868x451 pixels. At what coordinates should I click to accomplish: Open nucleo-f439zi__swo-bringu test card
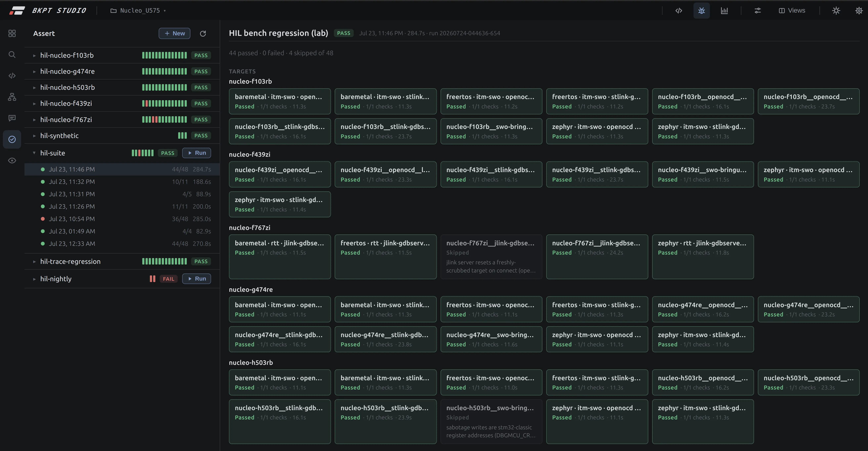pyautogui.click(x=703, y=174)
